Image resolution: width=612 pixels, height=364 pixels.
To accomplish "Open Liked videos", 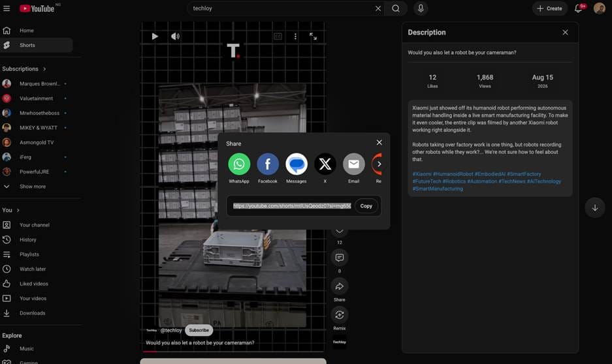I will point(37,284).
